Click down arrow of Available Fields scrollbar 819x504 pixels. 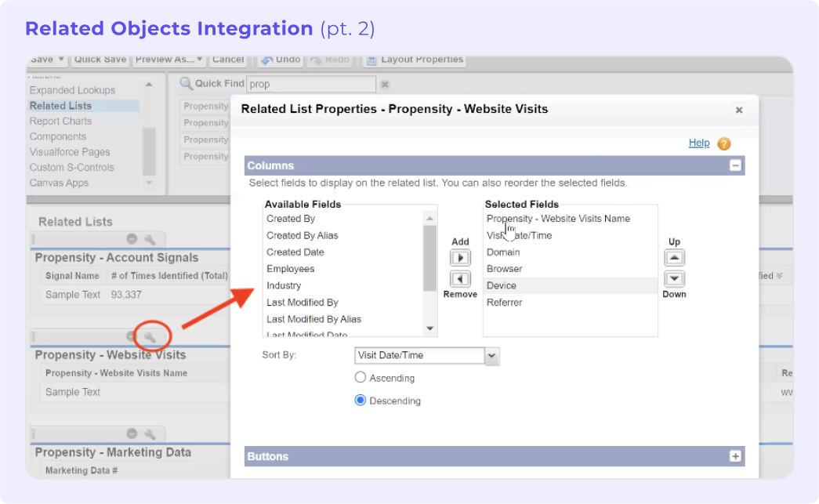point(429,328)
